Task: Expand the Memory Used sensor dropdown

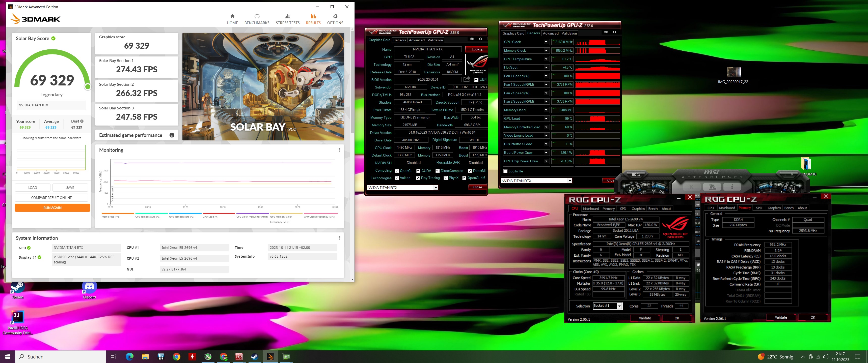Action: (x=546, y=110)
